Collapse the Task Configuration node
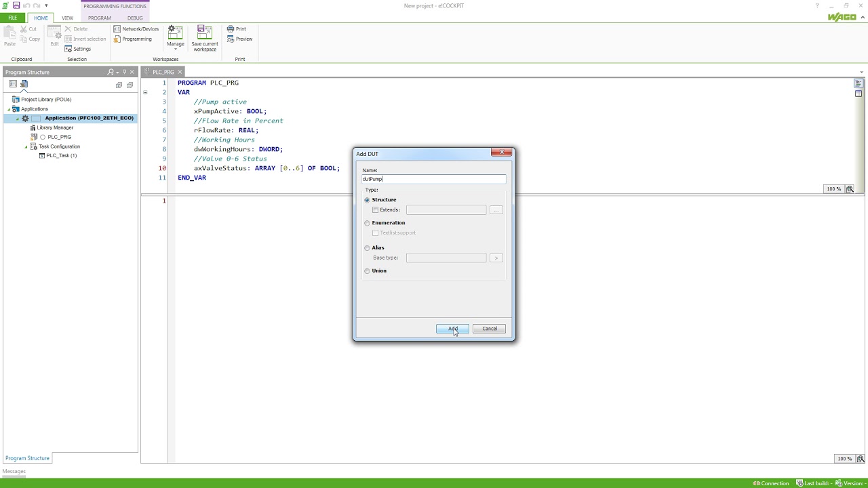 coord(26,147)
